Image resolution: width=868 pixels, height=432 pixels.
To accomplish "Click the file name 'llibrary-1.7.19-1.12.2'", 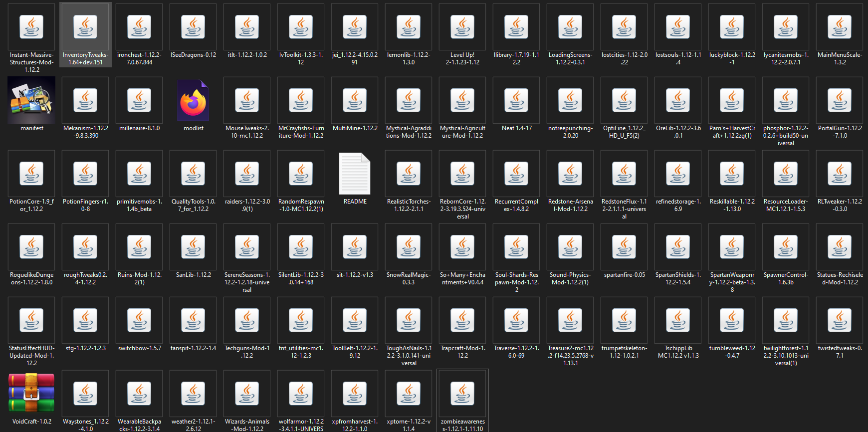I will [x=516, y=58].
